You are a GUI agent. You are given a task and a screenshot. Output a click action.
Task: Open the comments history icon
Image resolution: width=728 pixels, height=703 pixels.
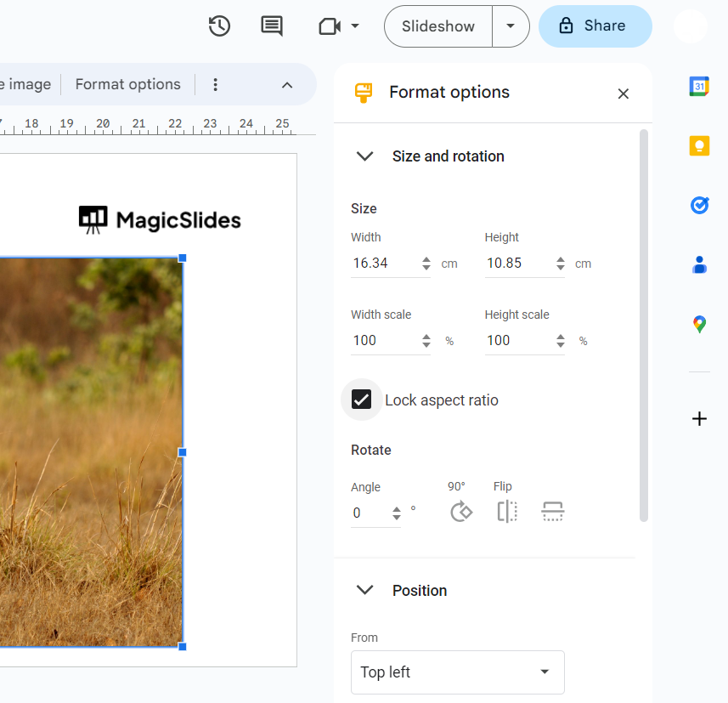pos(272,26)
